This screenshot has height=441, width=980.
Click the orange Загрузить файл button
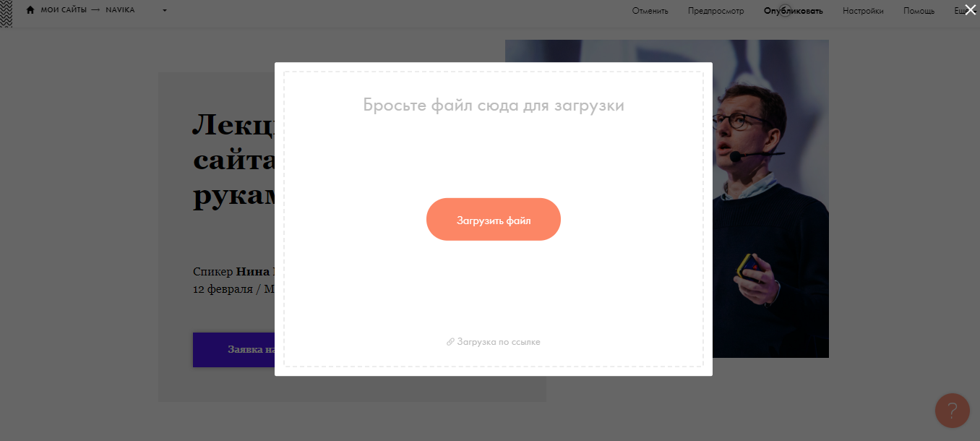coord(494,220)
